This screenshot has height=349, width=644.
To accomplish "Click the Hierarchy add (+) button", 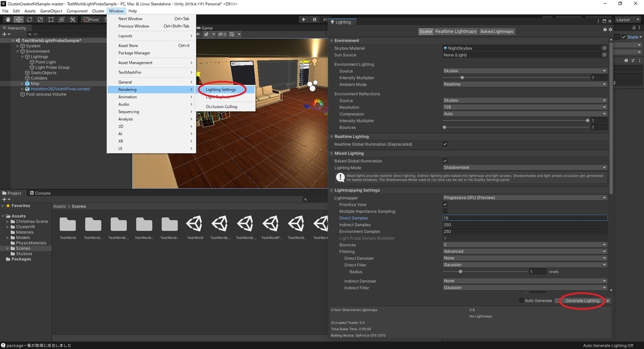I will click(x=5, y=34).
